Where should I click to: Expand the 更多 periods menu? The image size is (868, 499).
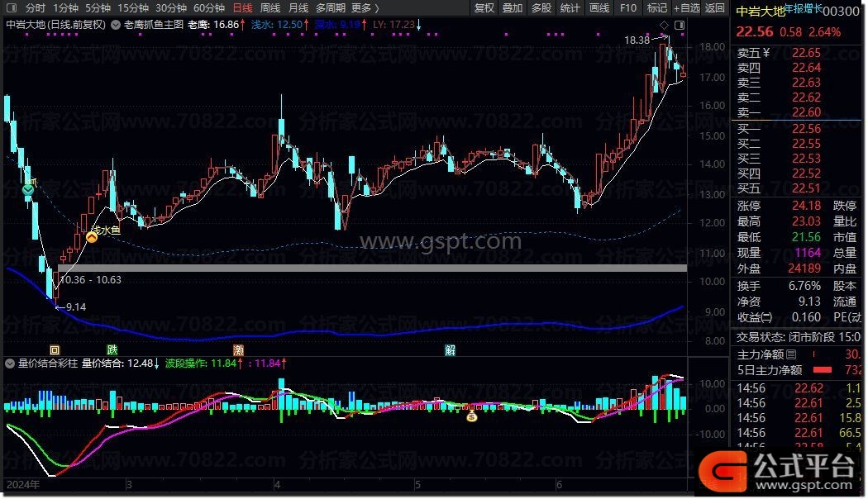365,8
